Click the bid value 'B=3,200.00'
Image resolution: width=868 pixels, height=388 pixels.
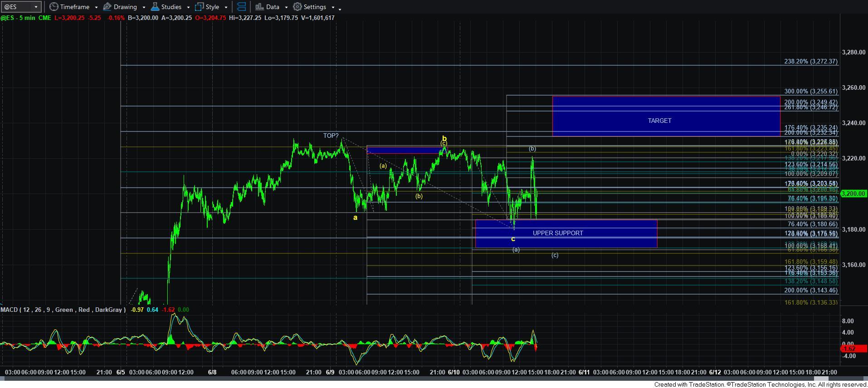(x=143, y=18)
